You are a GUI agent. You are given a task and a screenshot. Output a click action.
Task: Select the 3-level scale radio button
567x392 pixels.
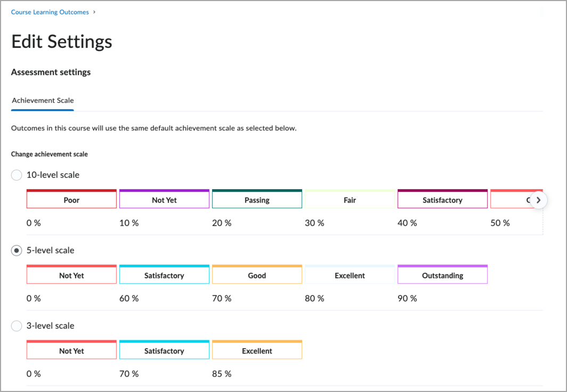[16, 325]
